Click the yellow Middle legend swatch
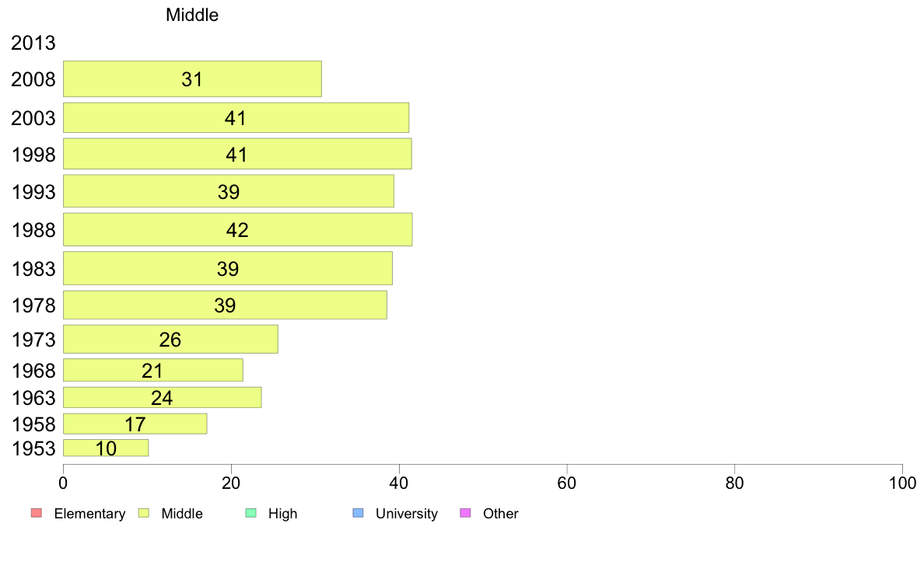This screenshot has height=572, width=924. (x=144, y=513)
